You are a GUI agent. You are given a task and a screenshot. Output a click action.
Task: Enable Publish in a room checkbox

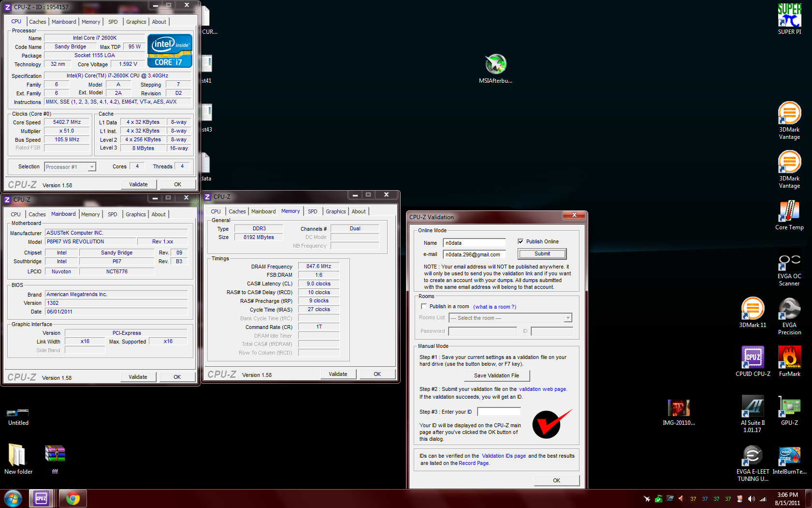click(424, 306)
